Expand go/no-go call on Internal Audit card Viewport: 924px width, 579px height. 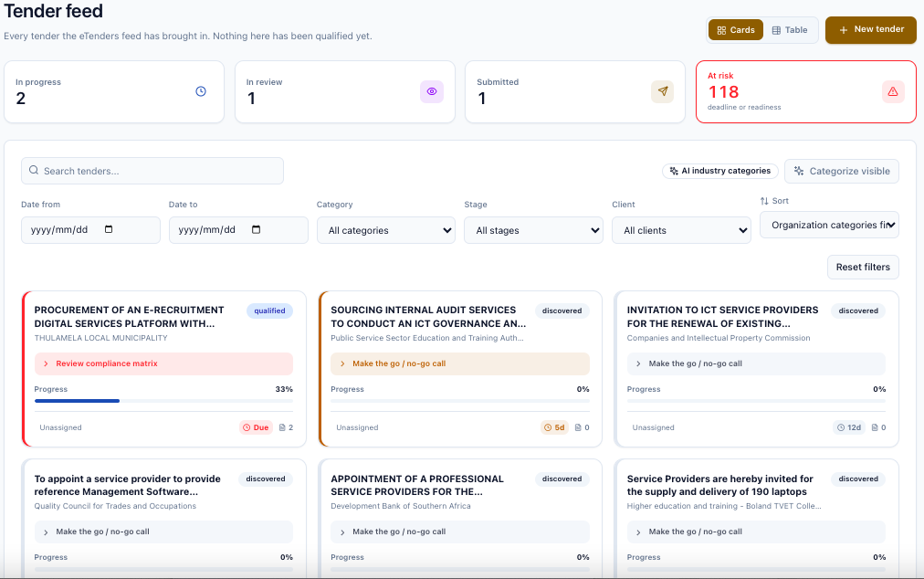tap(459, 363)
